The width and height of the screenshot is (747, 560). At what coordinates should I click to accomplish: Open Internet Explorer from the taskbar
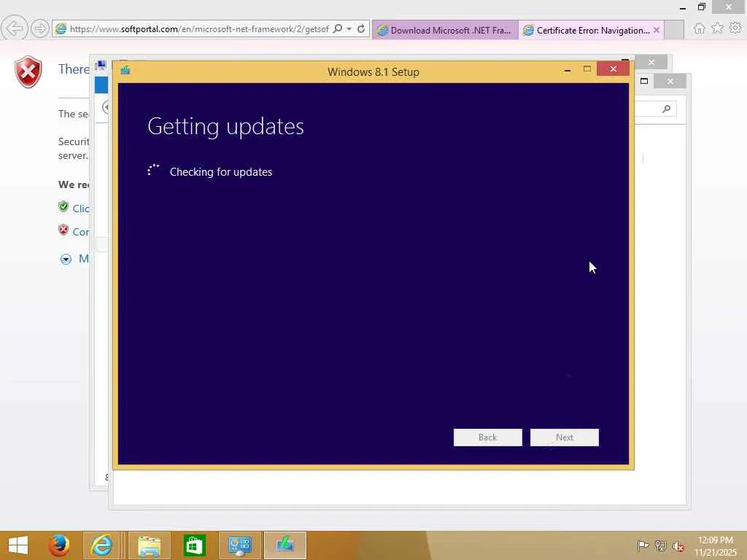pyautogui.click(x=101, y=545)
